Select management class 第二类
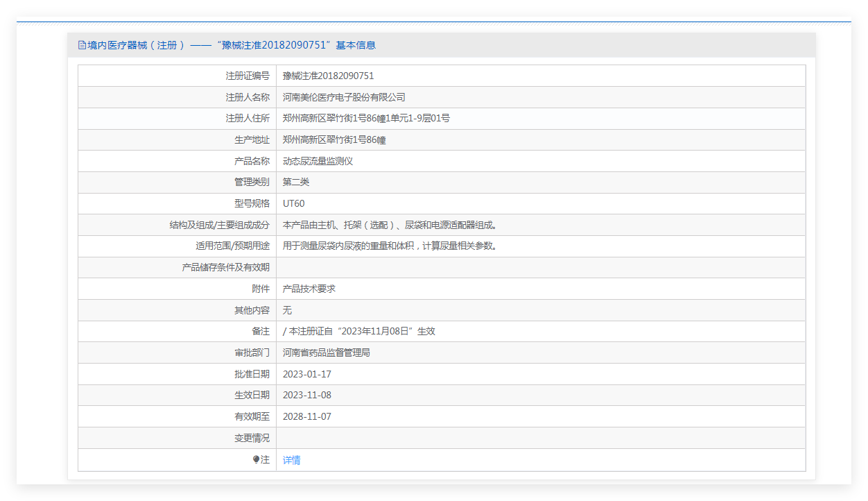 pos(296,182)
